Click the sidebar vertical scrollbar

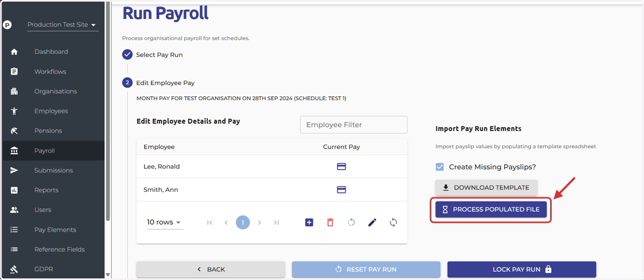coord(108,112)
